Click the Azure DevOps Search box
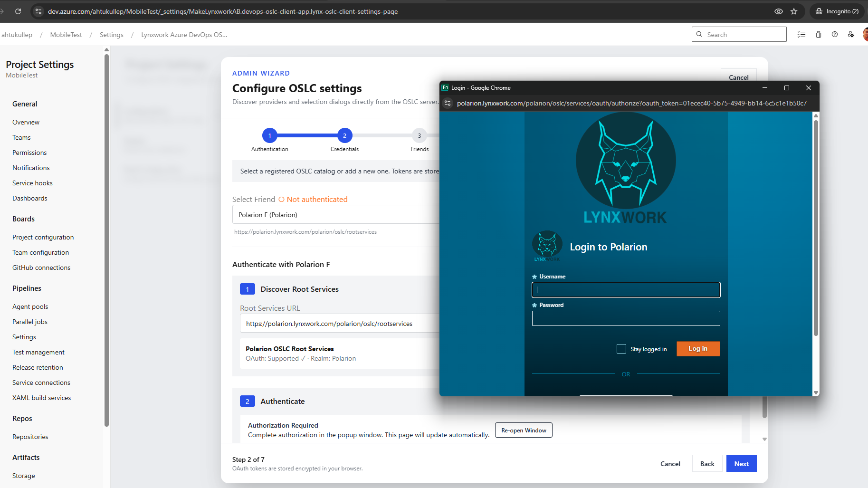Screen dimensions: 868x488 coord(739,34)
